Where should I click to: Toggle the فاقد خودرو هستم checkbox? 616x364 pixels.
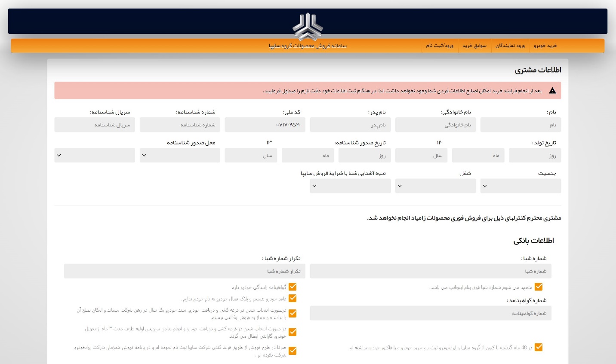pos(293,298)
